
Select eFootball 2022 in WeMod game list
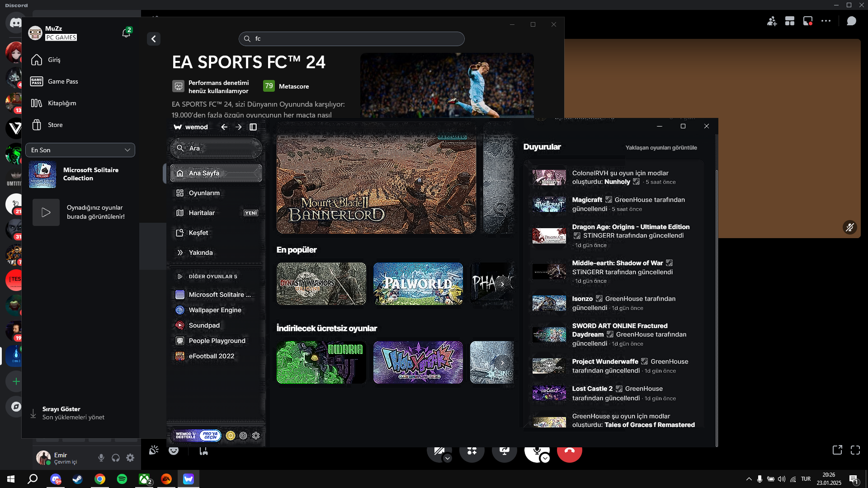coord(216,356)
